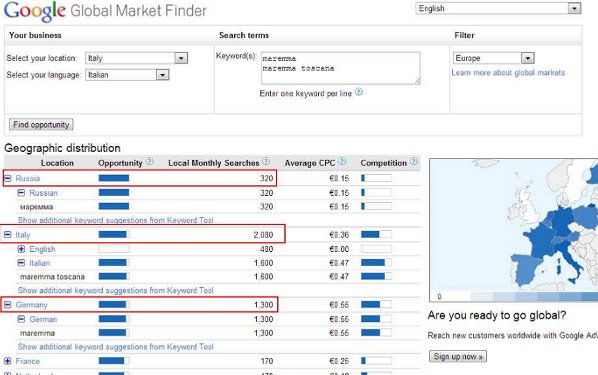This screenshot has width=598, height=375.
Task: Click the Sign up now button
Action: pyautogui.click(x=458, y=356)
